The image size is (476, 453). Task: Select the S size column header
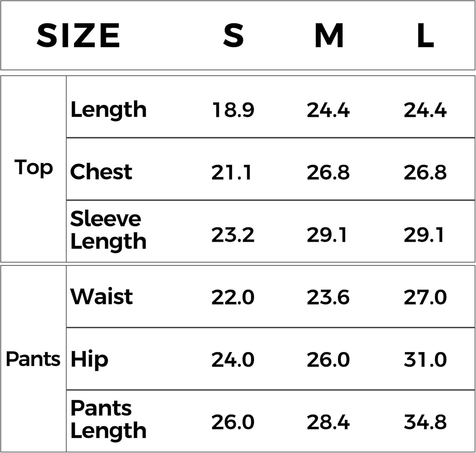click(x=233, y=36)
